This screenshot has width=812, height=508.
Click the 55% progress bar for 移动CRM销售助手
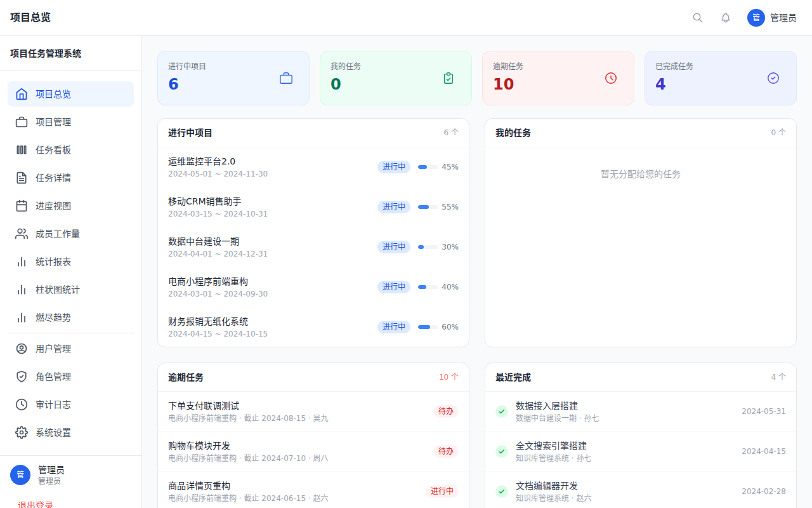click(x=428, y=207)
